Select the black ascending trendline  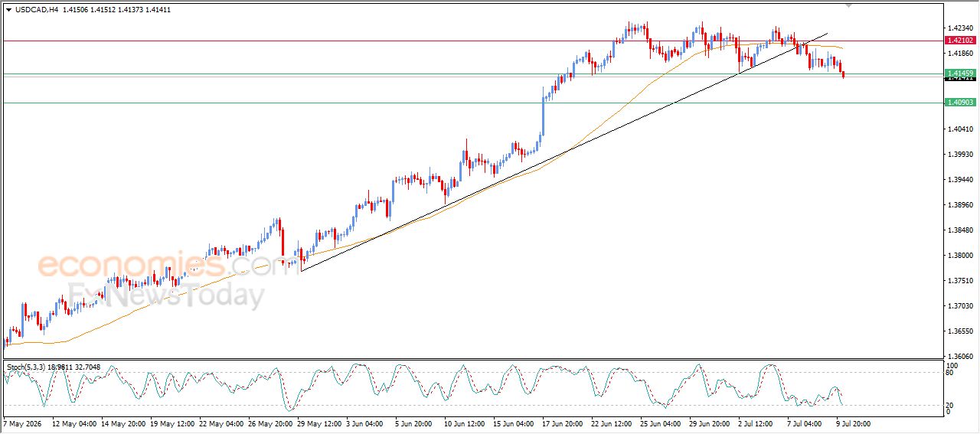[x=564, y=152]
